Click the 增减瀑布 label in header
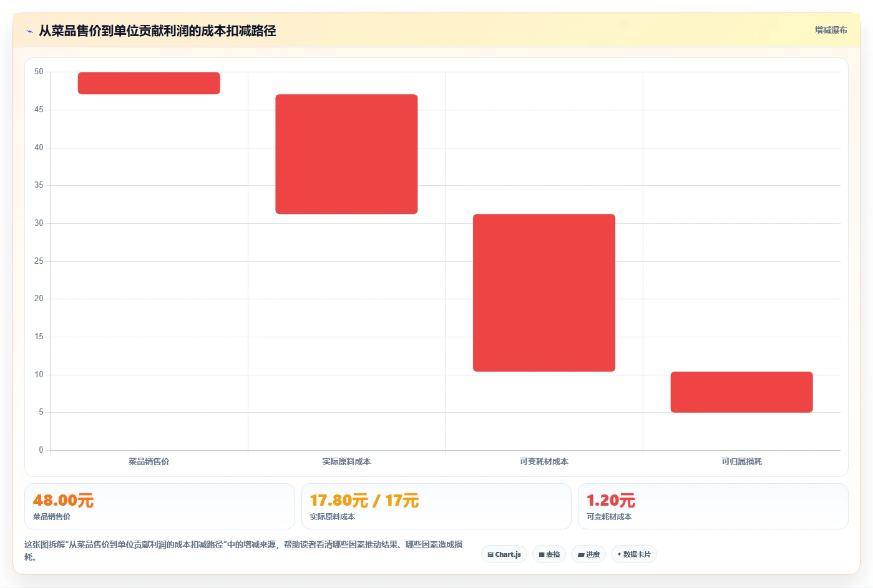873x588 pixels. (831, 30)
